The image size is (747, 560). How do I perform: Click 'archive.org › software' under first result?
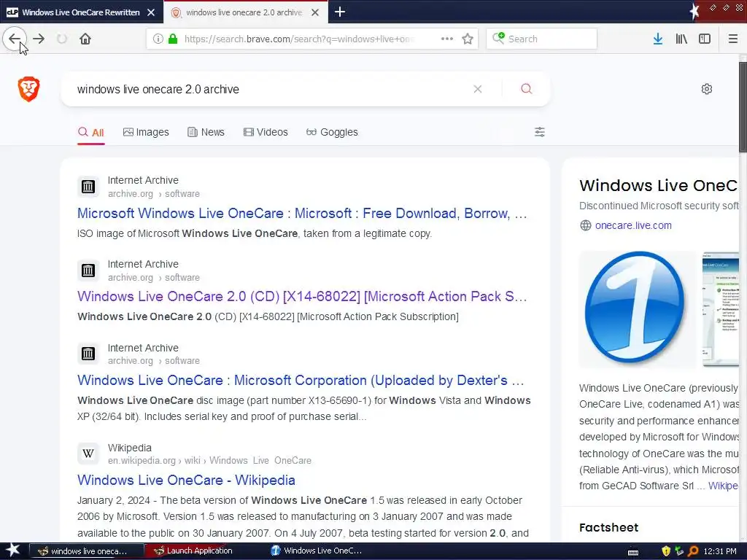click(153, 194)
